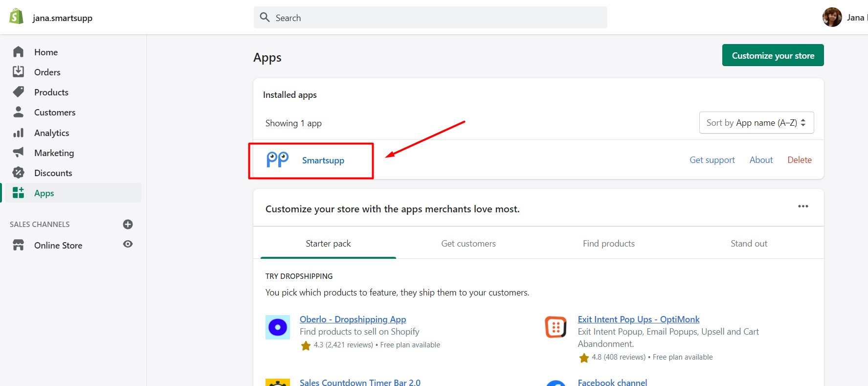Open Analytics in the sidebar
This screenshot has height=386, width=868.
click(x=52, y=133)
